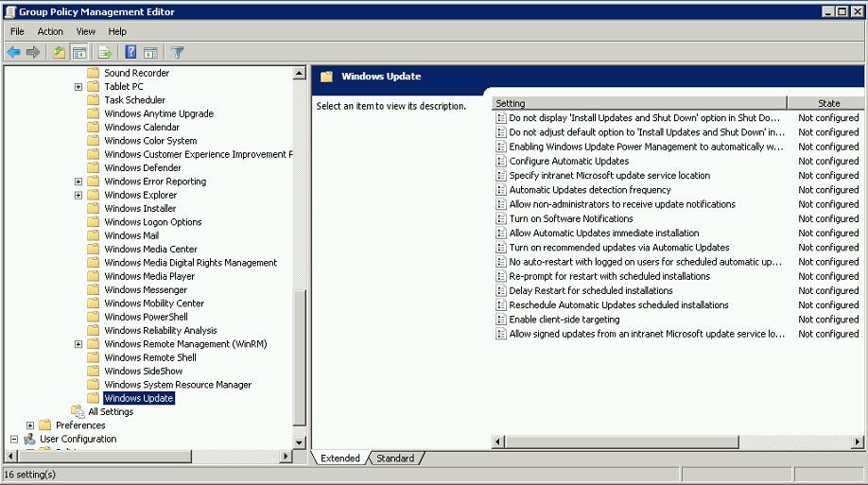Expand the Windows Explorer tree node
Image resolution: width=868 pixels, height=485 pixels.
(78, 196)
